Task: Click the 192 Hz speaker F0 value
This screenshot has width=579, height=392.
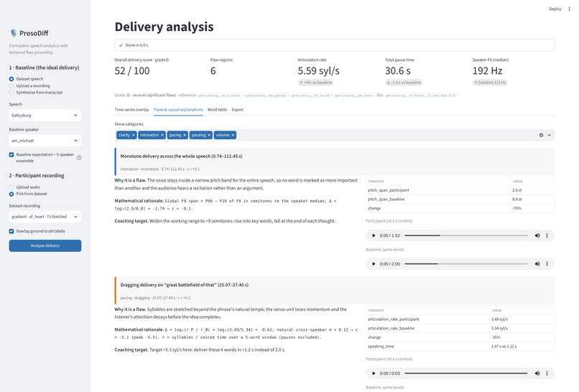Action: click(488, 71)
